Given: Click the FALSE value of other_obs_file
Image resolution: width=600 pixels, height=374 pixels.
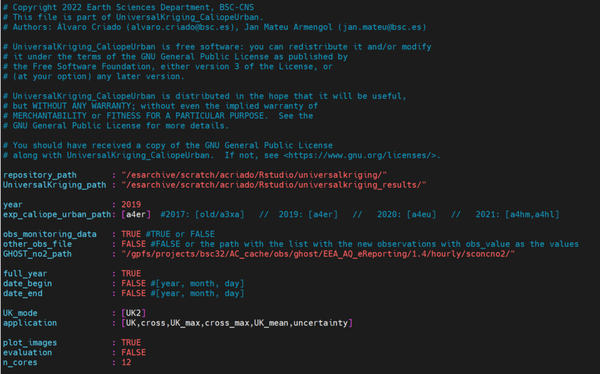Looking at the screenshot, I should (134, 244).
